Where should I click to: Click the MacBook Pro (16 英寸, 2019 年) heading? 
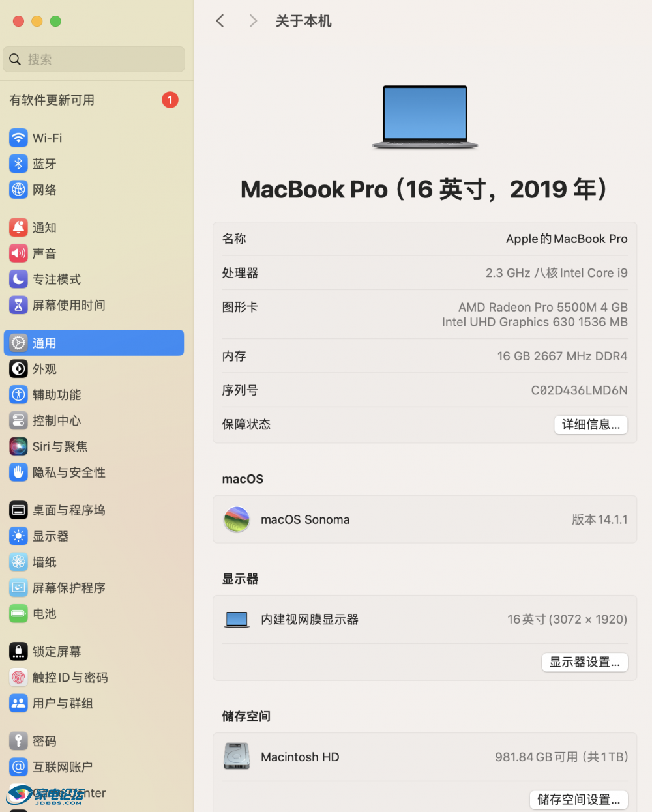424,189
